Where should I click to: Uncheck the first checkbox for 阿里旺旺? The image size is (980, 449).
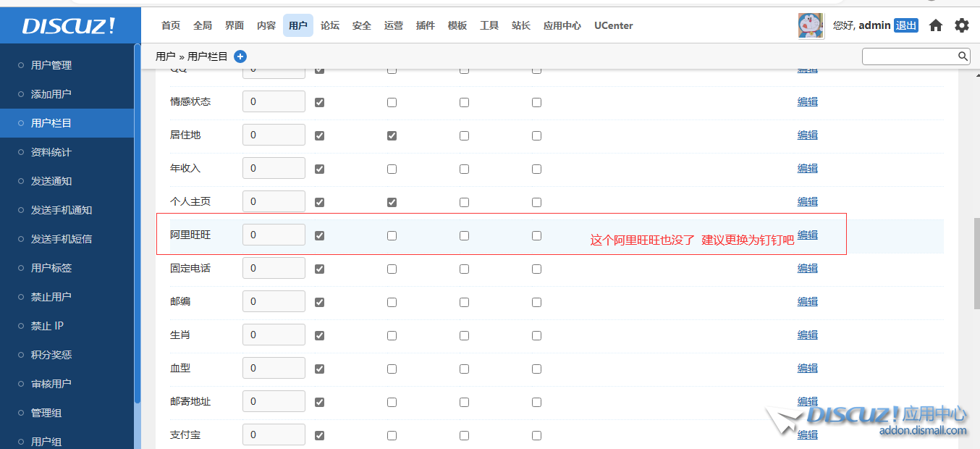click(319, 235)
